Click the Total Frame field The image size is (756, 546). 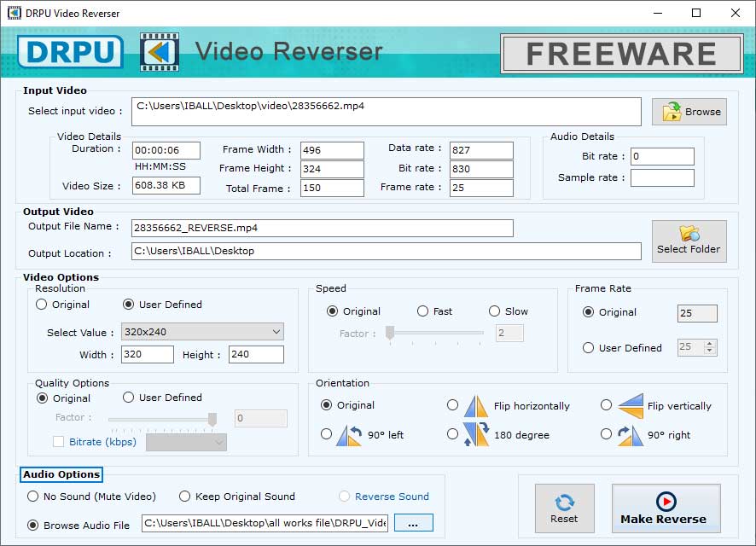click(332, 188)
